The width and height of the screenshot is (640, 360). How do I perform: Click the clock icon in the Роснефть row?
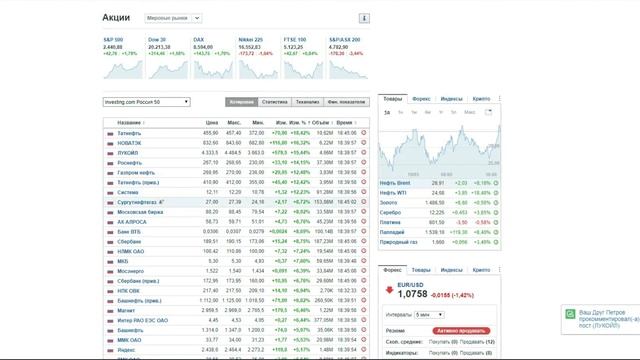364,162
